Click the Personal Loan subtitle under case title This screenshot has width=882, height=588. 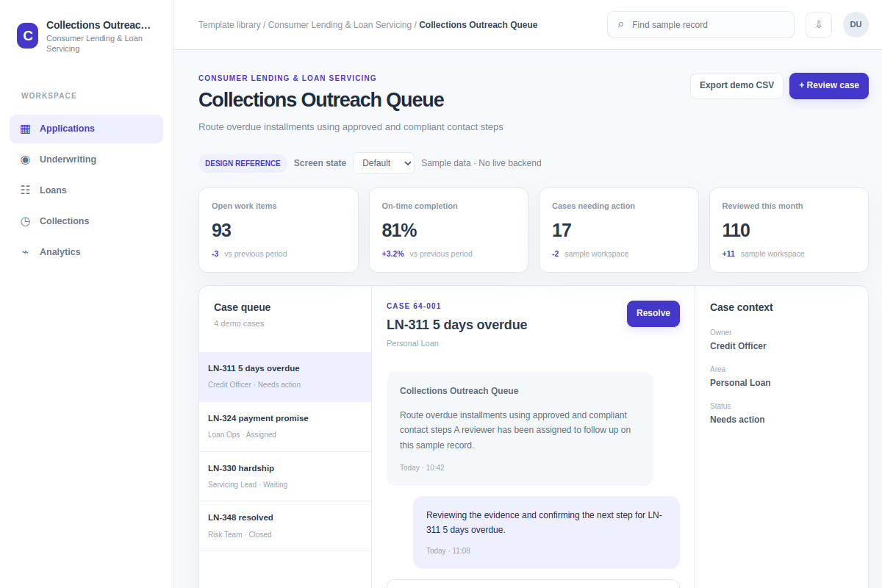click(412, 343)
